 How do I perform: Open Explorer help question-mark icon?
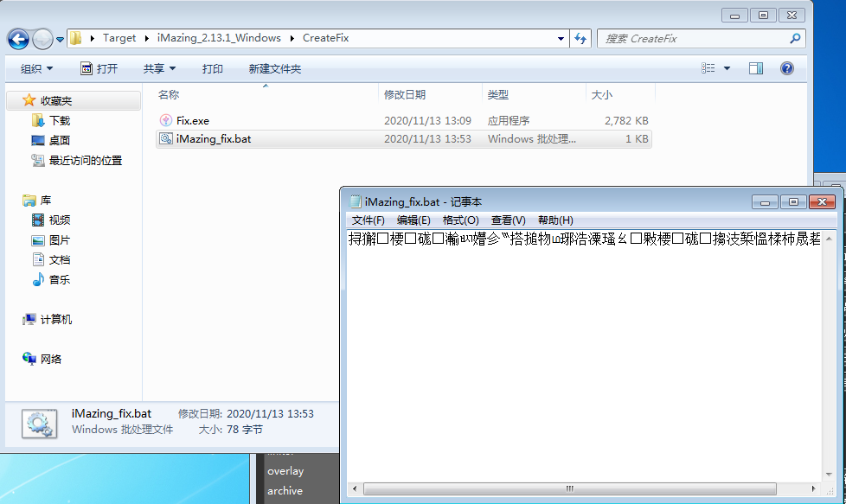786,68
